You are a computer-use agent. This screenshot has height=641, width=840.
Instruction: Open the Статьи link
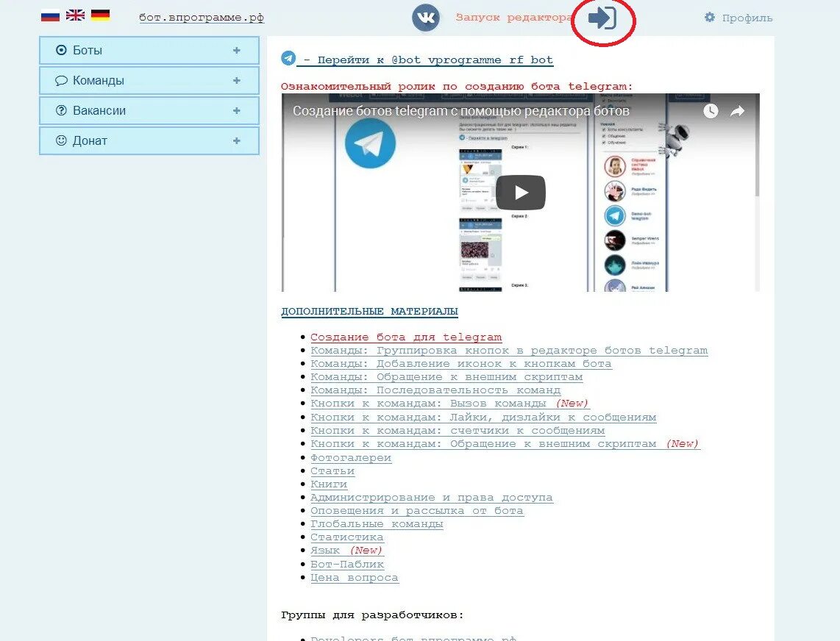tap(332, 471)
